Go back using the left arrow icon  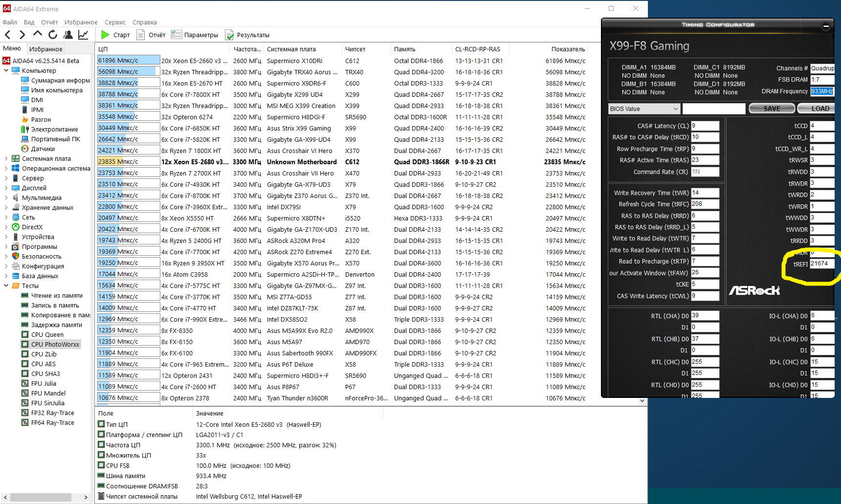8,35
